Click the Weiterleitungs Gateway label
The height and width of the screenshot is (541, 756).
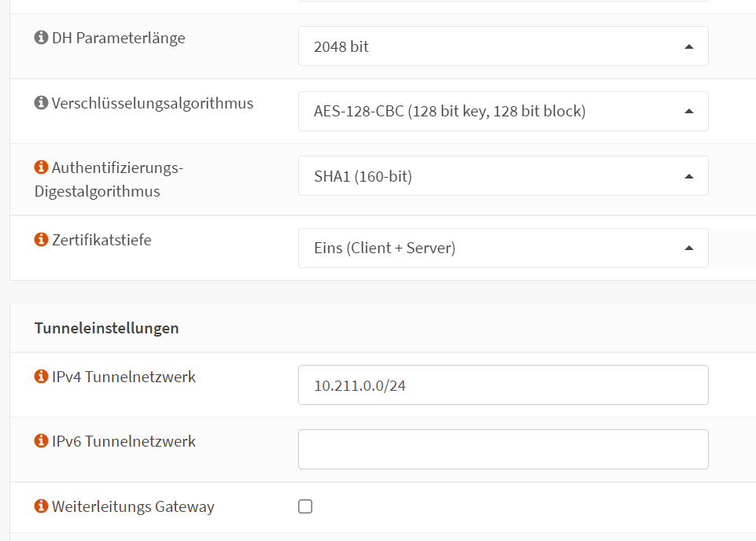pyautogui.click(x=133, y=506)
